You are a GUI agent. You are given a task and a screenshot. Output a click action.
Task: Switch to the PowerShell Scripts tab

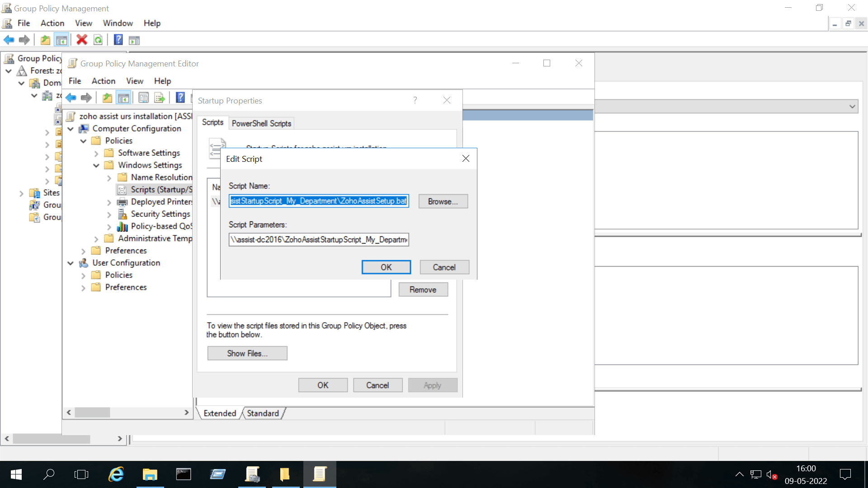(x=261, y=123)
